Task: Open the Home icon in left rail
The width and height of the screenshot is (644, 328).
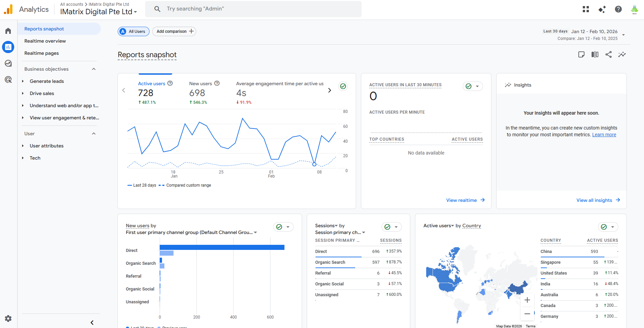Action: [8, 31]
